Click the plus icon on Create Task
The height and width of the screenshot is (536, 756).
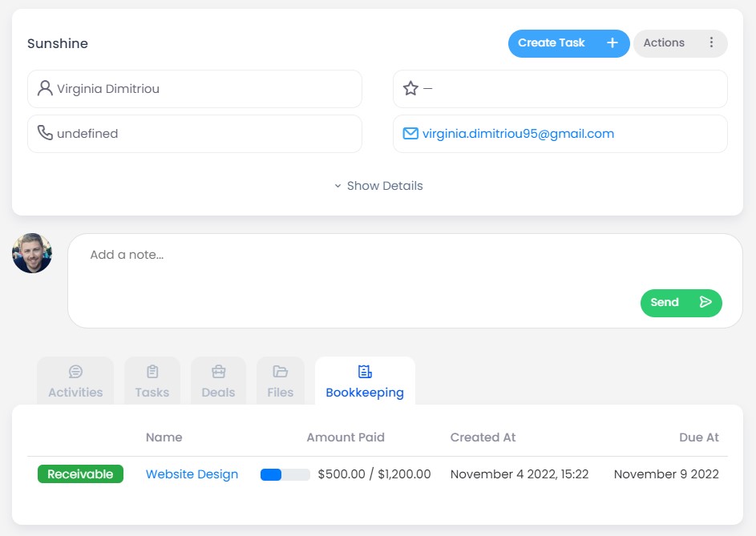612,43
